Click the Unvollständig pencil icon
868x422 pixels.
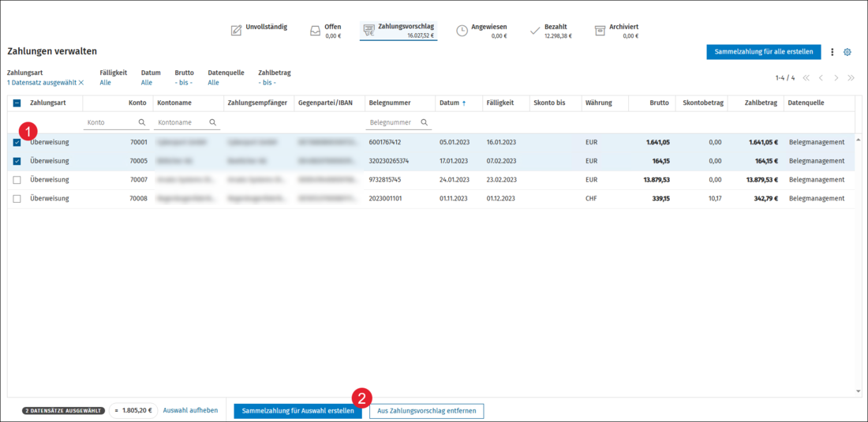(x=237, y=31)
